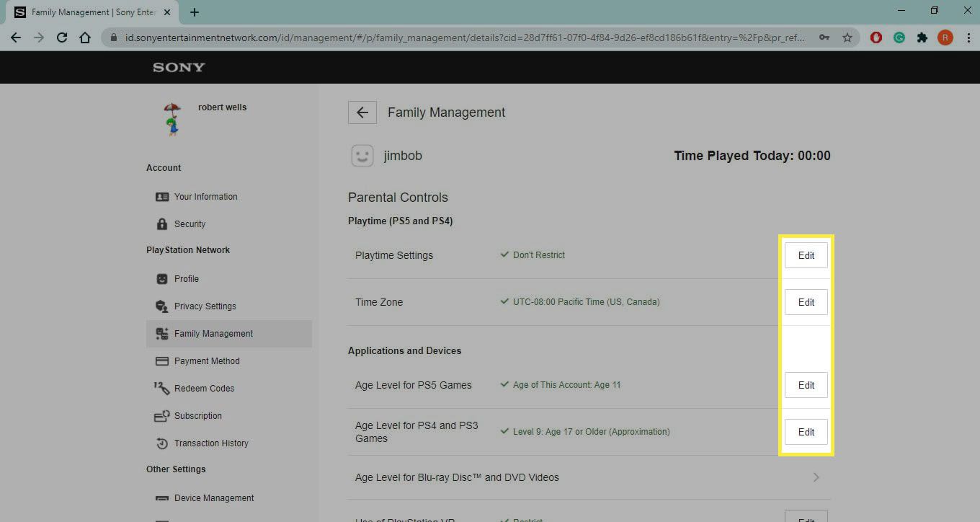This screenshot has width=980, height=522.
Task: Click browser forward arrow
Action: [39, 37]
